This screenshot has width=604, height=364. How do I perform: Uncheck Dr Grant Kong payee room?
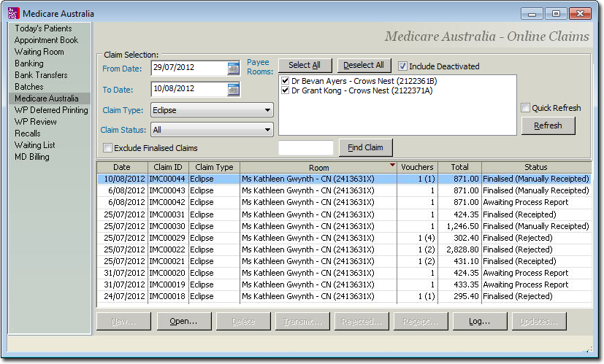point(285,91)
